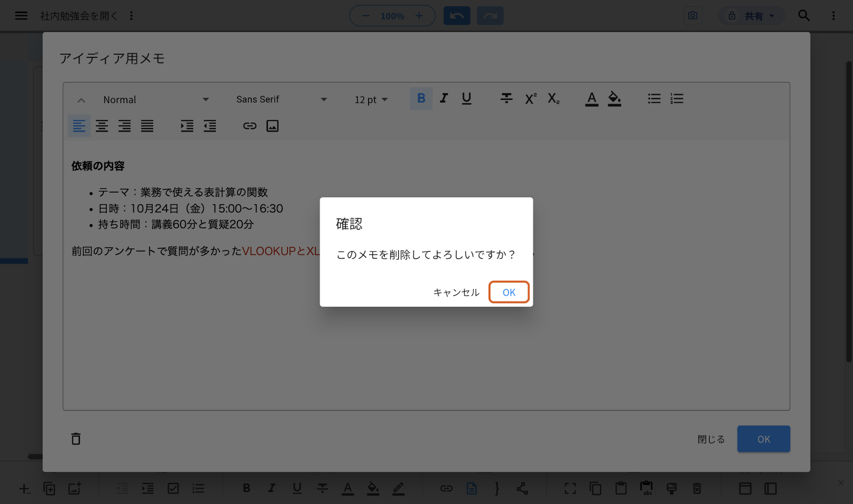The height and width of the screenshot is (504, 853).
Task: Toggle Italic in the memo editor toolbar
Action: (x=444, y=98)
